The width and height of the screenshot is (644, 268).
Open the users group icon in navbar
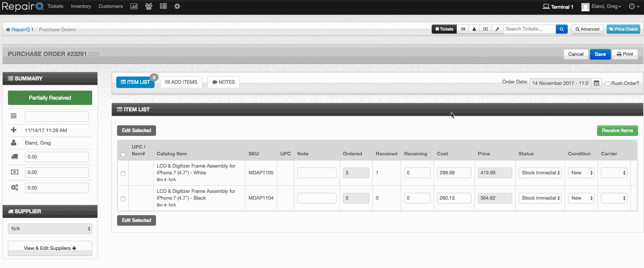coord(149,6)
